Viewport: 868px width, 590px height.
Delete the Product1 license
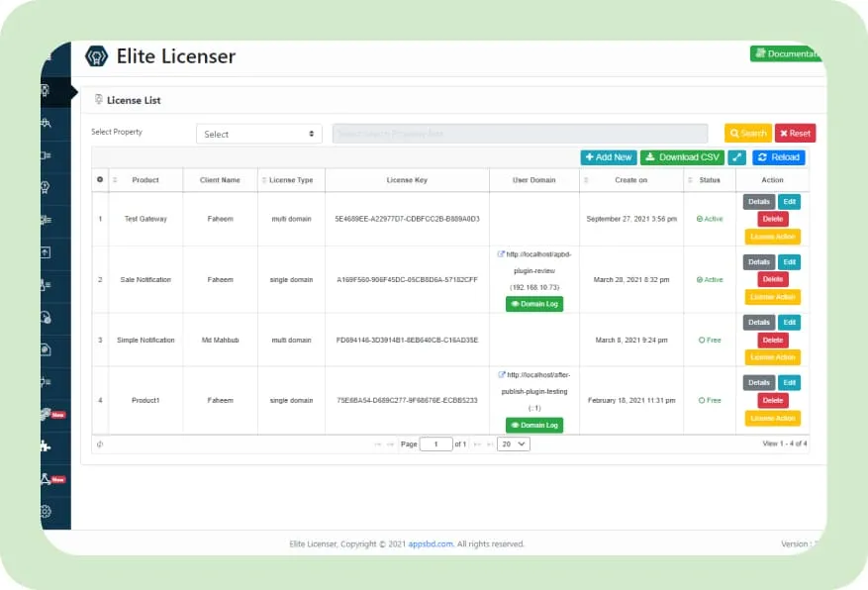773,400
